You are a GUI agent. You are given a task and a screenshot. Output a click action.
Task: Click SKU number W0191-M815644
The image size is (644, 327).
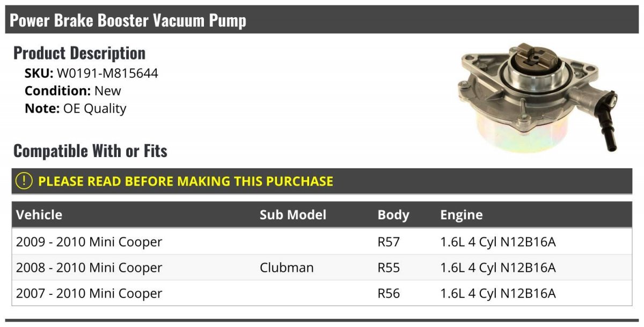[x=107, y=73]
